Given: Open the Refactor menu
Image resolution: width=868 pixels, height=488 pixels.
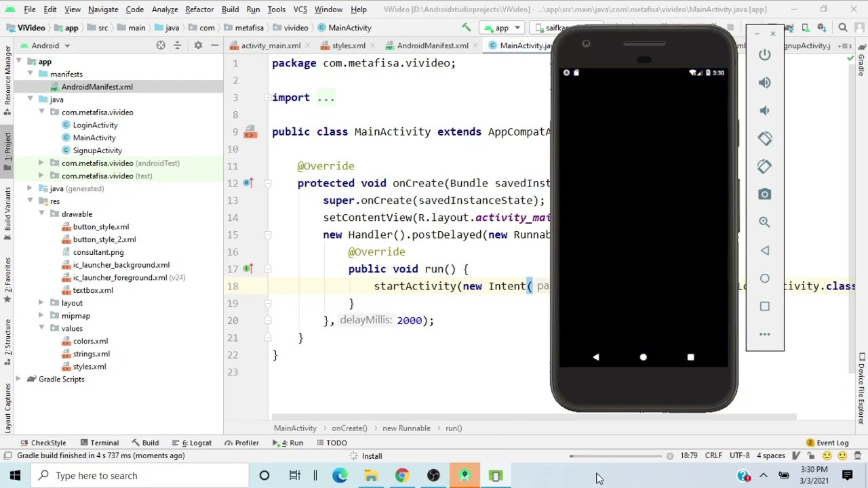Looking at the screenshot, I should pyautogui.click(x=199, y=9).
